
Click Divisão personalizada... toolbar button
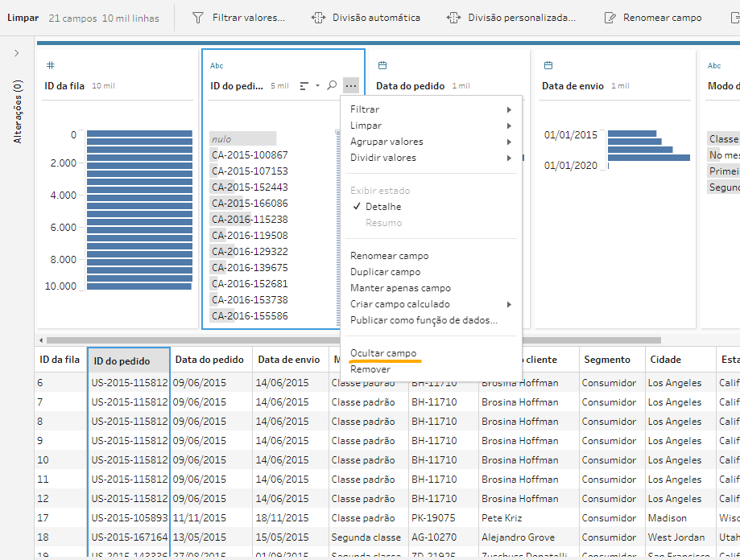[511, 18]
